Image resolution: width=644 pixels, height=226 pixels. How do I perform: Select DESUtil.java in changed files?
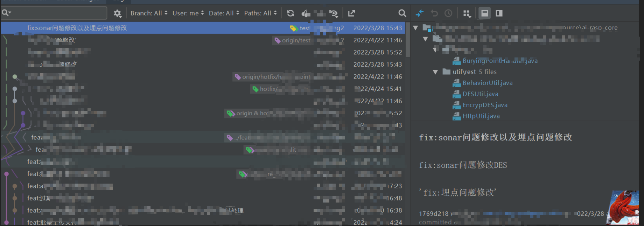(x=480, y=94)
